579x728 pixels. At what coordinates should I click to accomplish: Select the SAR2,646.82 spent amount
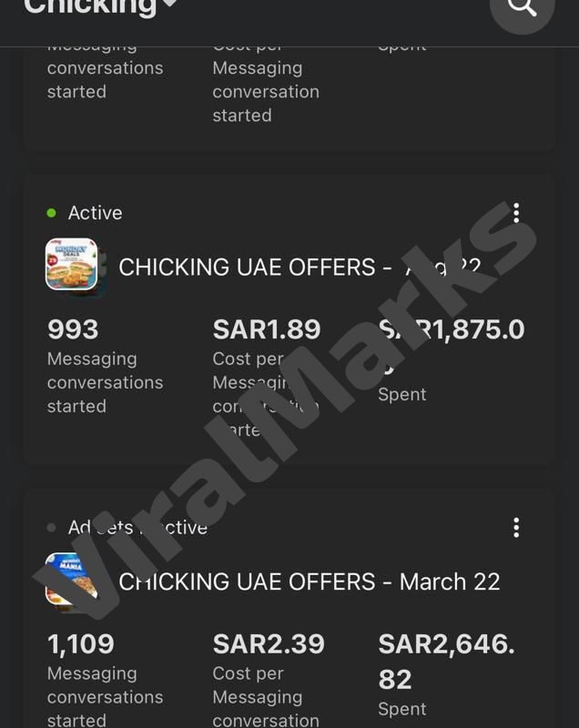point(446,661)
